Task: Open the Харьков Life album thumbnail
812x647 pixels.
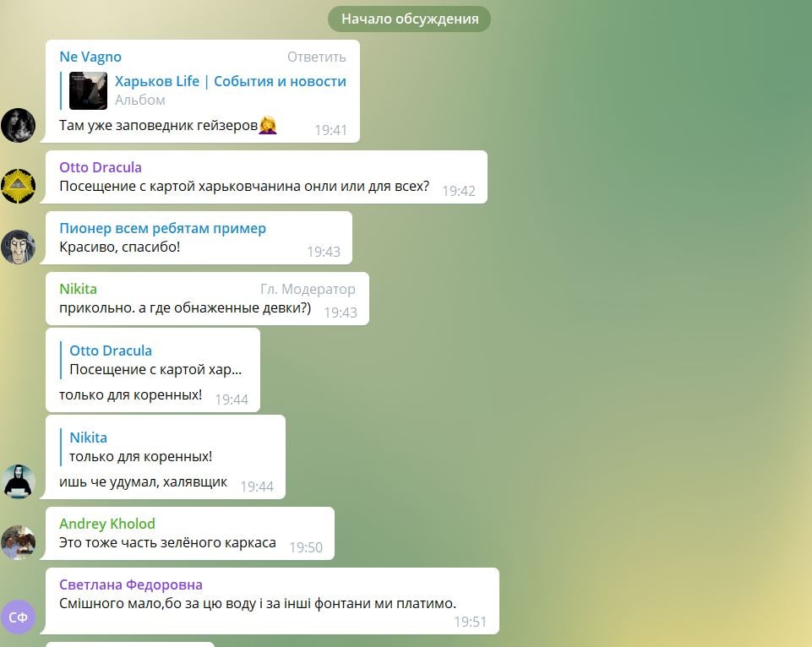Action: click(88, 90)
